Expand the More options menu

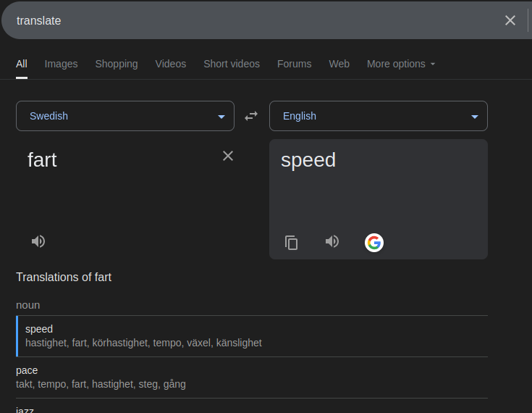401,64
